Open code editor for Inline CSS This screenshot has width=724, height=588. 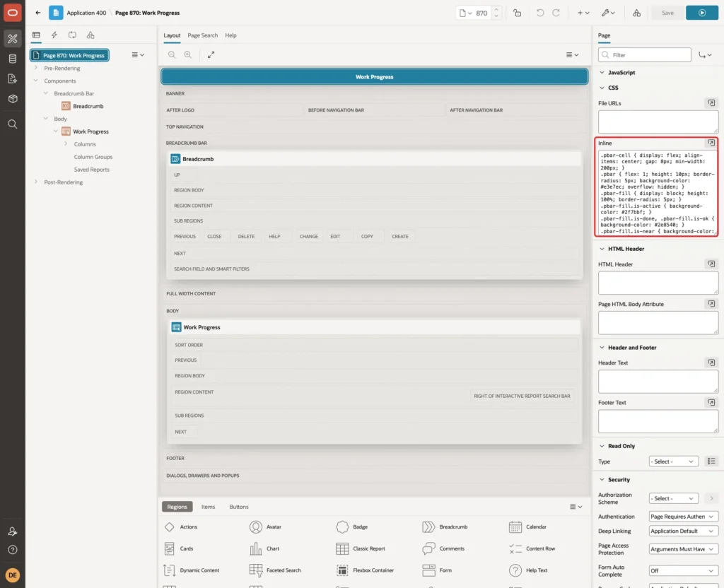tap(711, 143)
